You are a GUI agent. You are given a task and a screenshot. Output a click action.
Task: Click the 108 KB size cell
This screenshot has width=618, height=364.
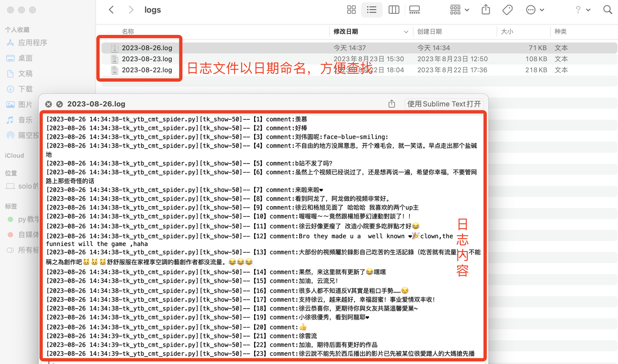[x=536, y=59]
